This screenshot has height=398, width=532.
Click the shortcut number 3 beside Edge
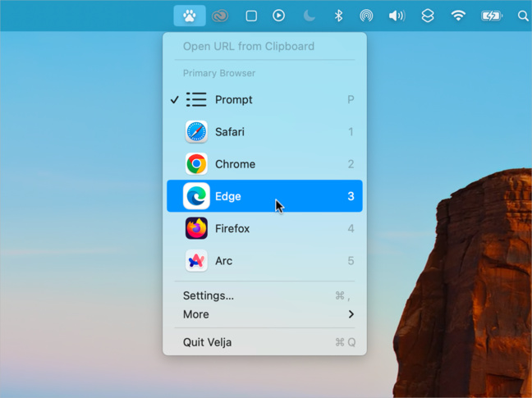pos(351,196)
